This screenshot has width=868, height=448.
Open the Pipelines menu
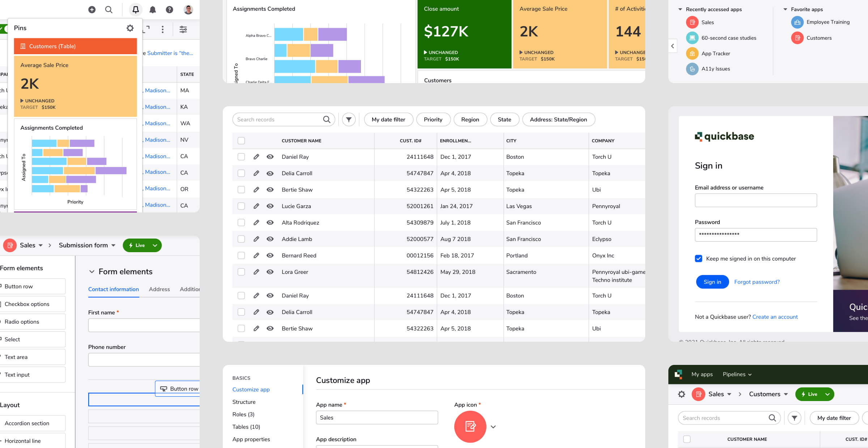point(737,374)
